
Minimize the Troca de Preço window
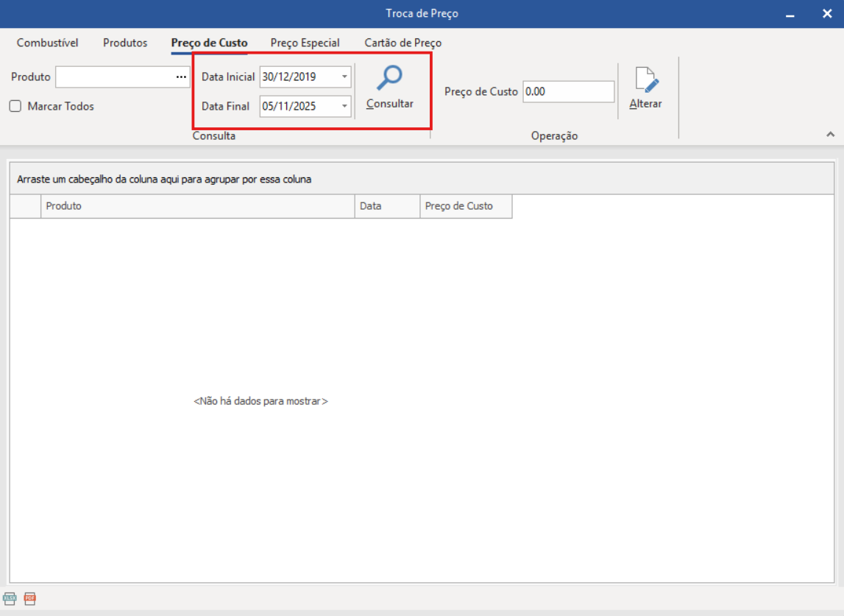(x=790, y=14)
